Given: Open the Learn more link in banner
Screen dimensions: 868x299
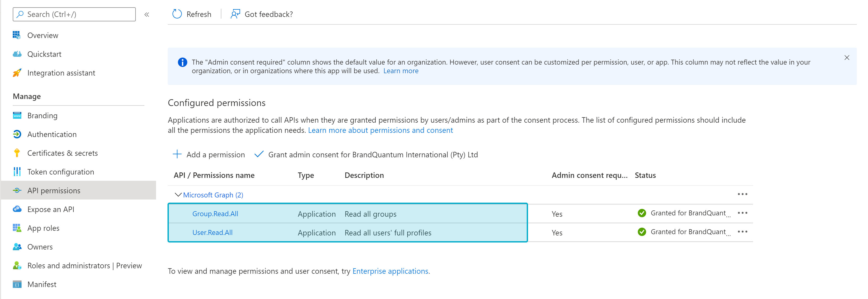Looking at the screenshot, I should point(401,71).
